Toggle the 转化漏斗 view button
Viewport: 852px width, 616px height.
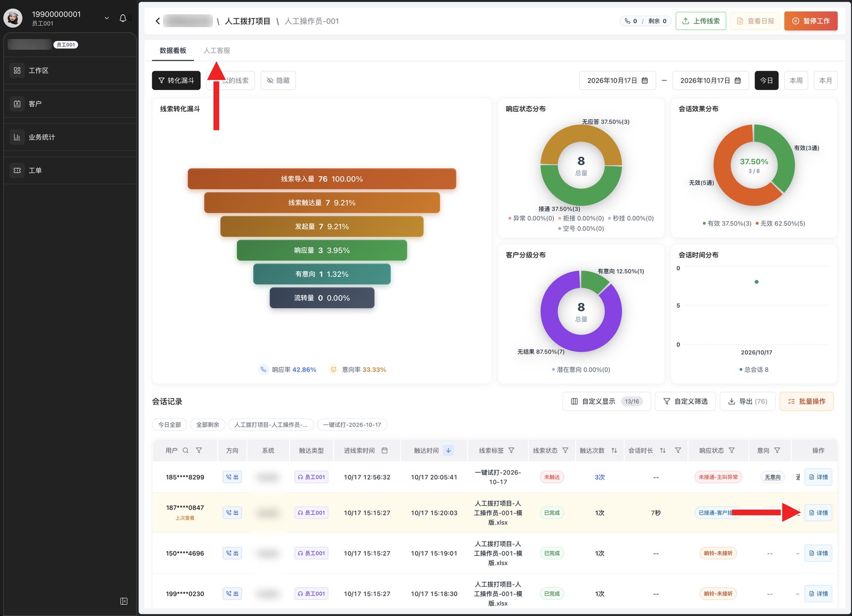(176, 80)
